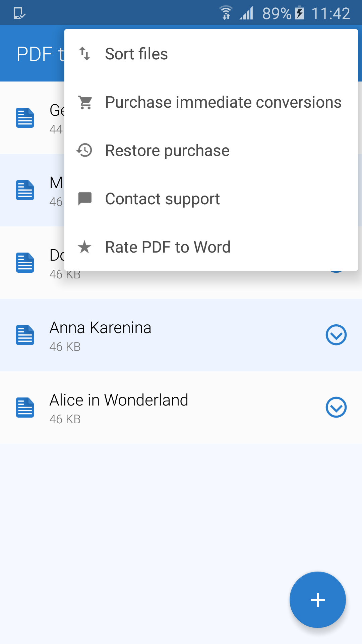Open the Alice in Wonderland document
Viewport: 362px width, 644px height.
181,408
